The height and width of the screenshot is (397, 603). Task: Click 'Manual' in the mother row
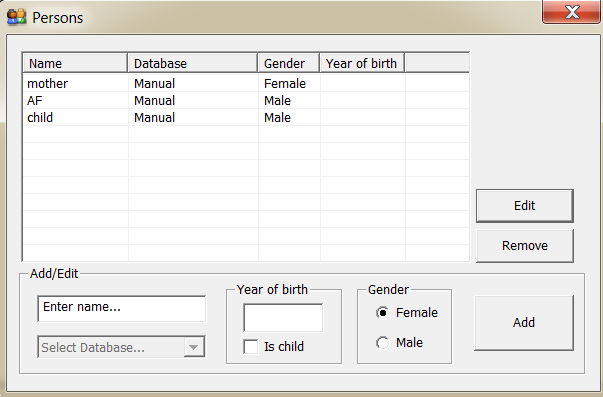[154, 83]
